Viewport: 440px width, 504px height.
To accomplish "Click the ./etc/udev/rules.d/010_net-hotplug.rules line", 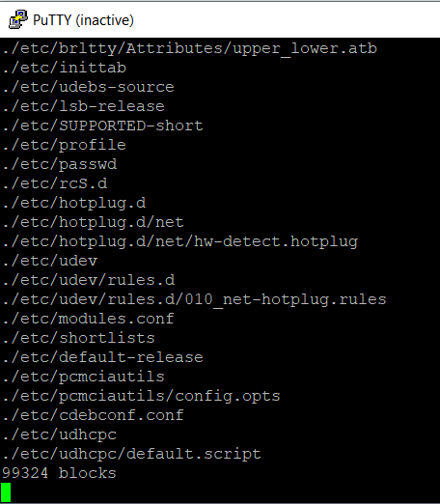I will (x=195, y=300).
